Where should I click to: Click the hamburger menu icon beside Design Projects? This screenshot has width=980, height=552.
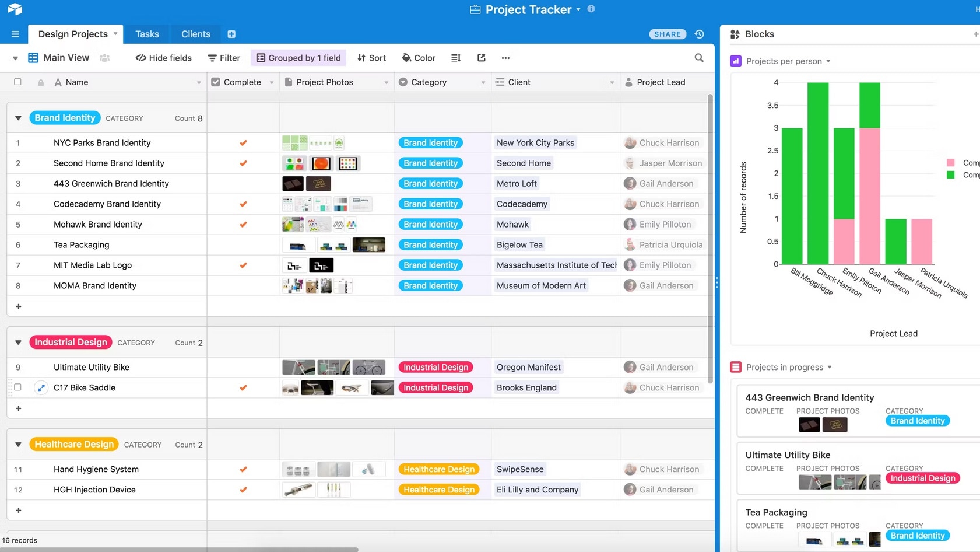coord(15,34)
